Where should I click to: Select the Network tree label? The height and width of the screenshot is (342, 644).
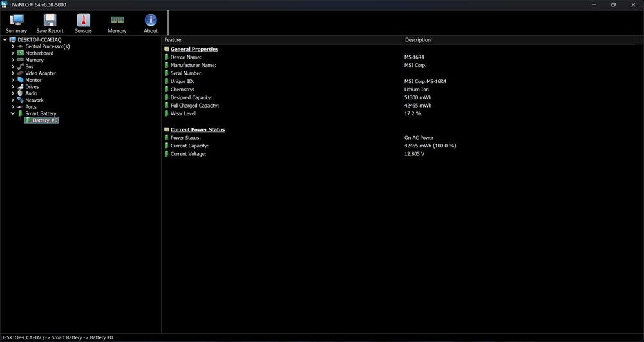tap(35, 100)
